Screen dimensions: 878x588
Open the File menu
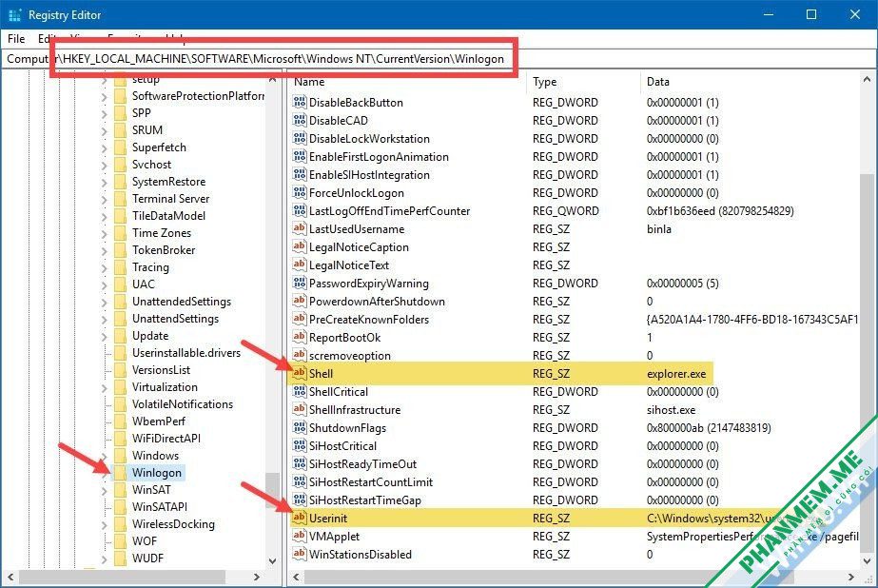(16, 39)
